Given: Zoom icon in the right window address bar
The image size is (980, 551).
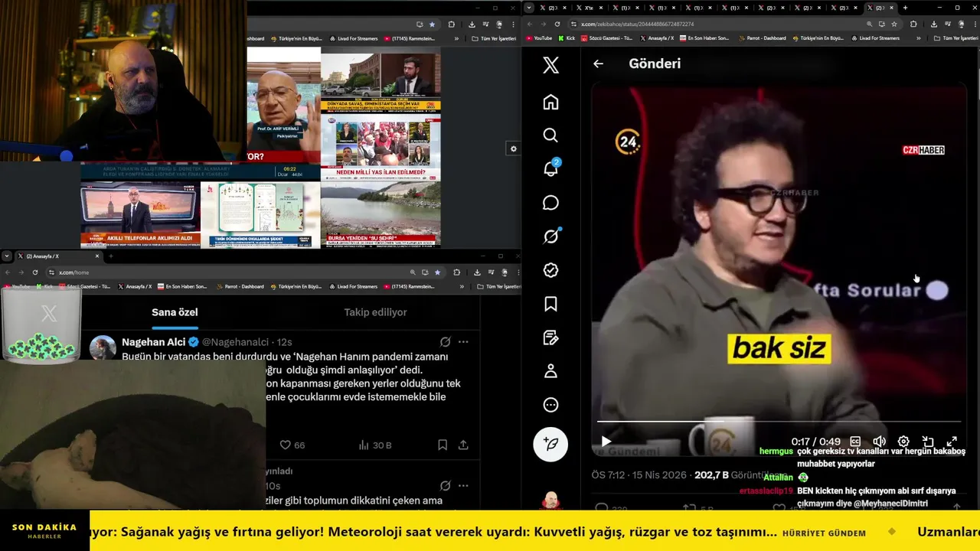Looking at the screenshot, I should (870, 24).
